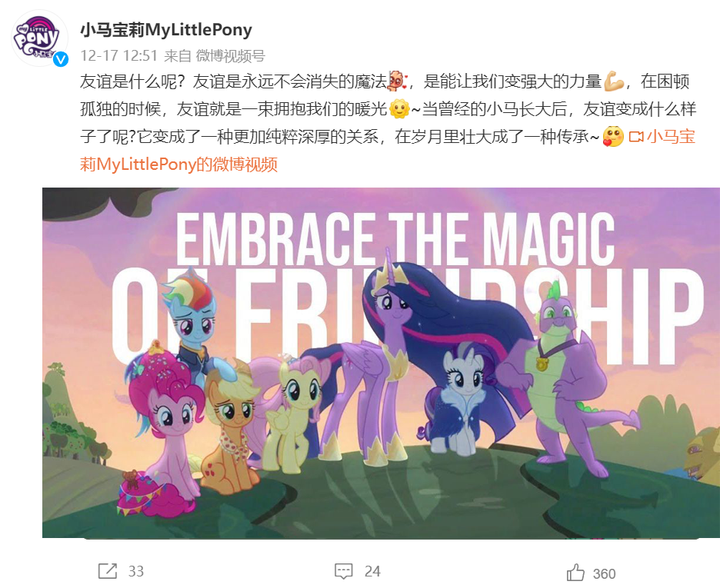Click the repost share icon
The image size is (720, 588).
pyautogui.click(x=108, y=571)
